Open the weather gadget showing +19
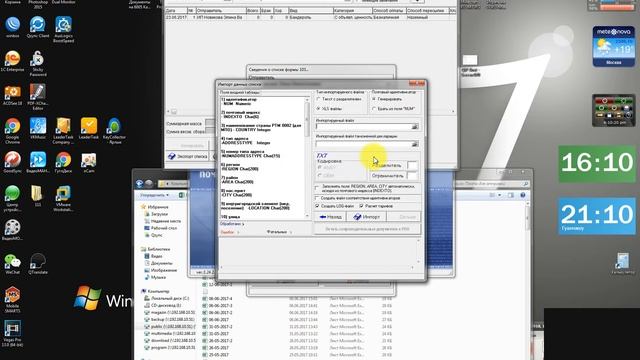Image resolution: width=640 pixels, height=360 pixels. [613, 47]
